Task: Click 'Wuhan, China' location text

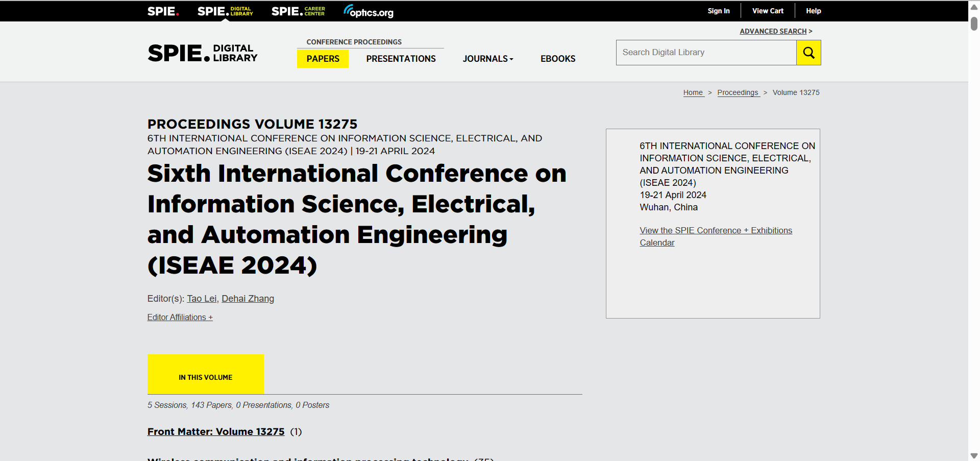Action: [669, 207]
